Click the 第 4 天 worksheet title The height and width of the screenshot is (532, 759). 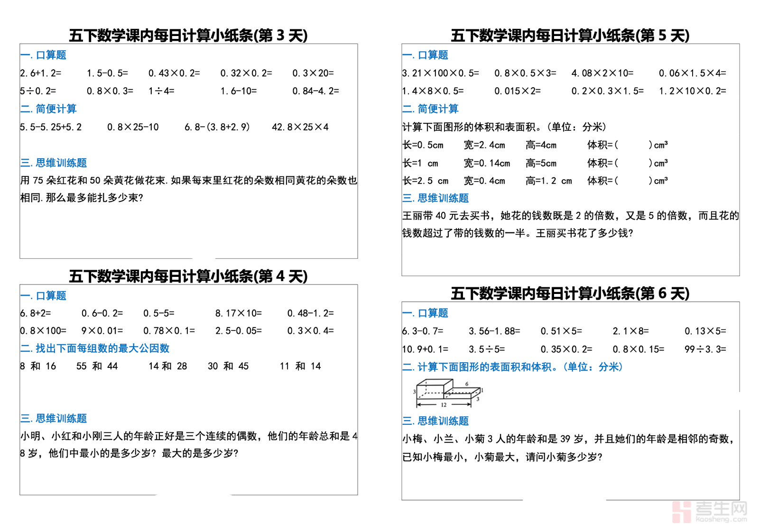click(x=188, y=276)
